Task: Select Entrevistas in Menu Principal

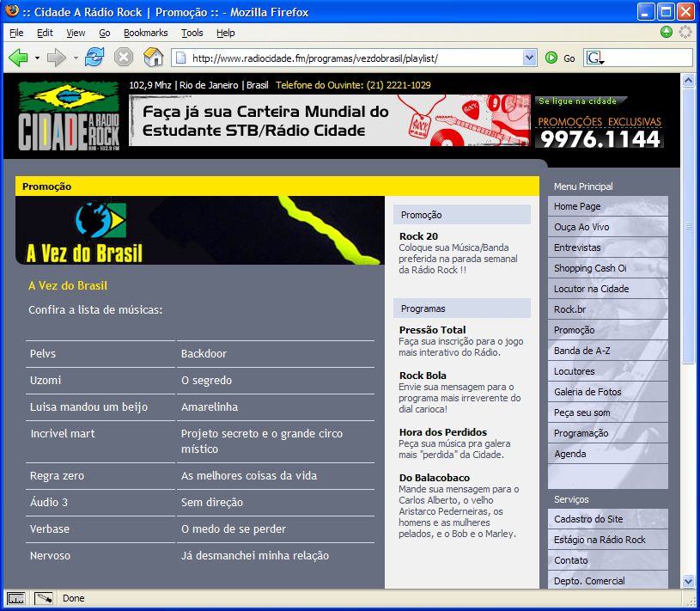Action: (607, 247)
